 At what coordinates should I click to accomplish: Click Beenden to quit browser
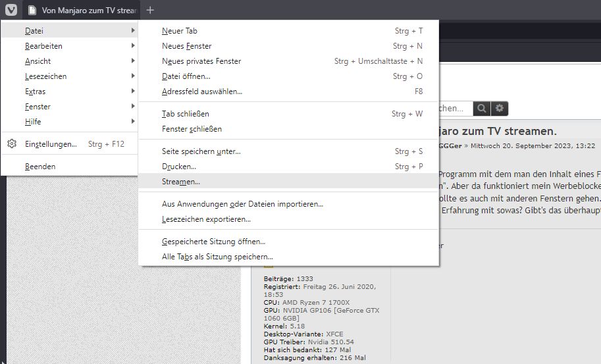click(x=40, y=167)
